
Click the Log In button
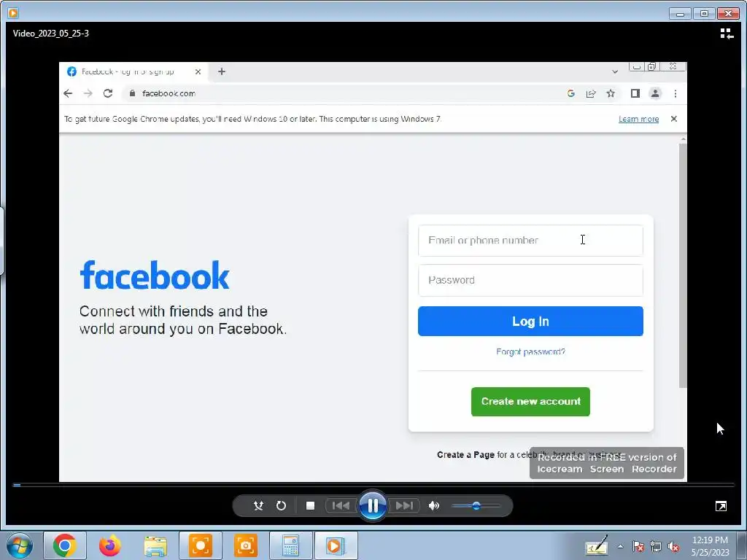530,322
